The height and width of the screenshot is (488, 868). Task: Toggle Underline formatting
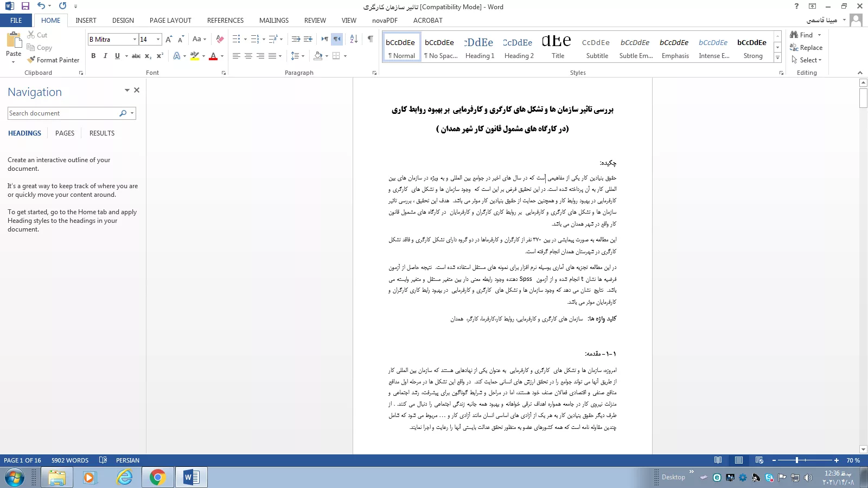click(x=117, y=56)
